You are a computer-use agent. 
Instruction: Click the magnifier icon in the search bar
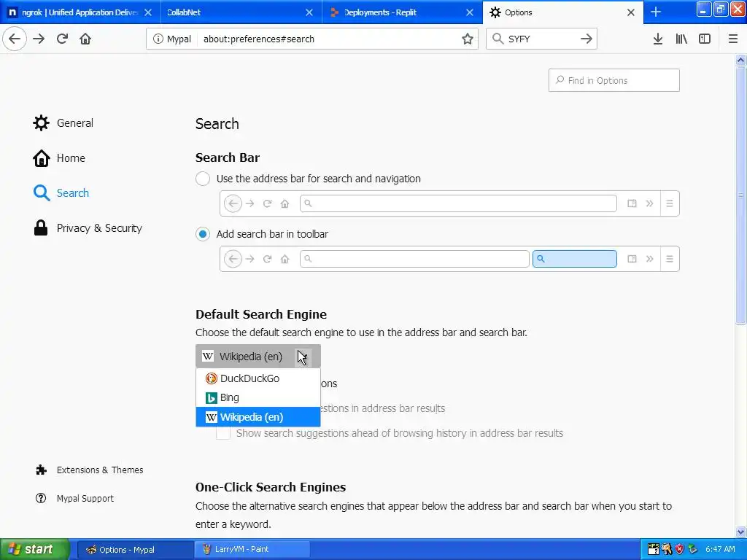pos(498,39)
